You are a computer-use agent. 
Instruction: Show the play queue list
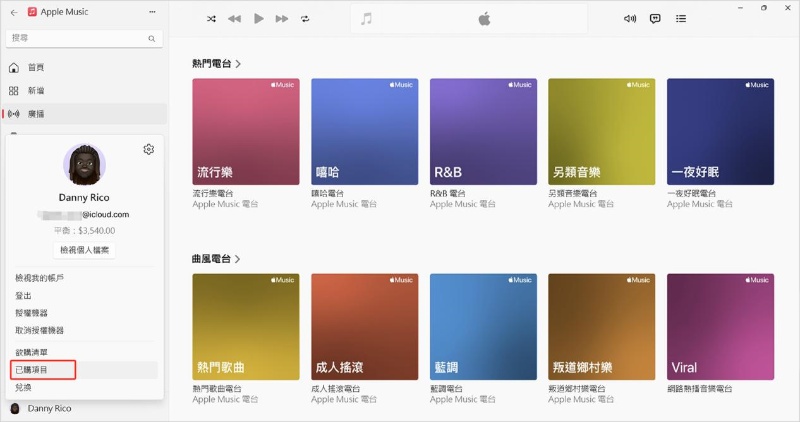coord(681,19)
